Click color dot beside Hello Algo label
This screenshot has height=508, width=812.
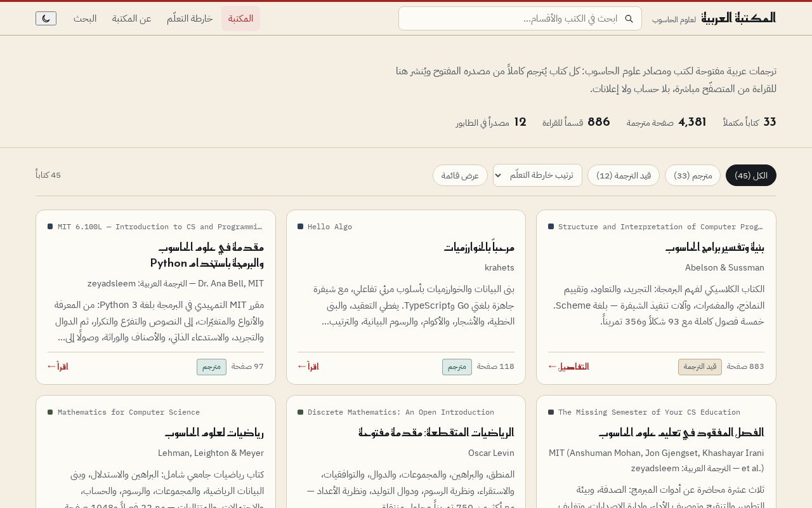pyautogui.click(x=300, y=227)
